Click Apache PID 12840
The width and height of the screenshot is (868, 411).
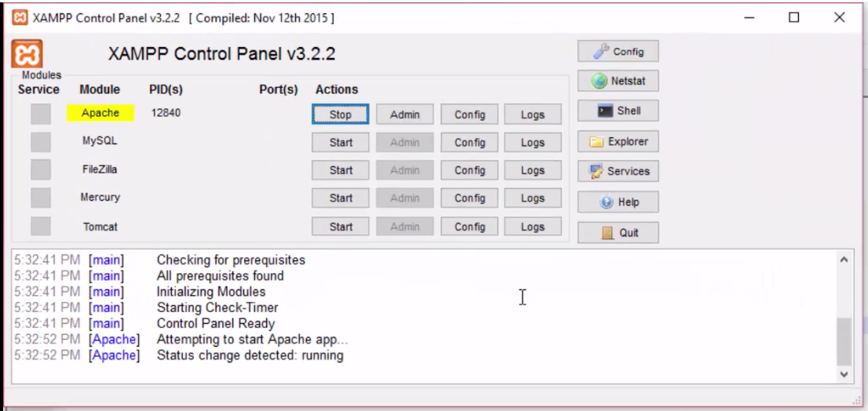(166, 113)
